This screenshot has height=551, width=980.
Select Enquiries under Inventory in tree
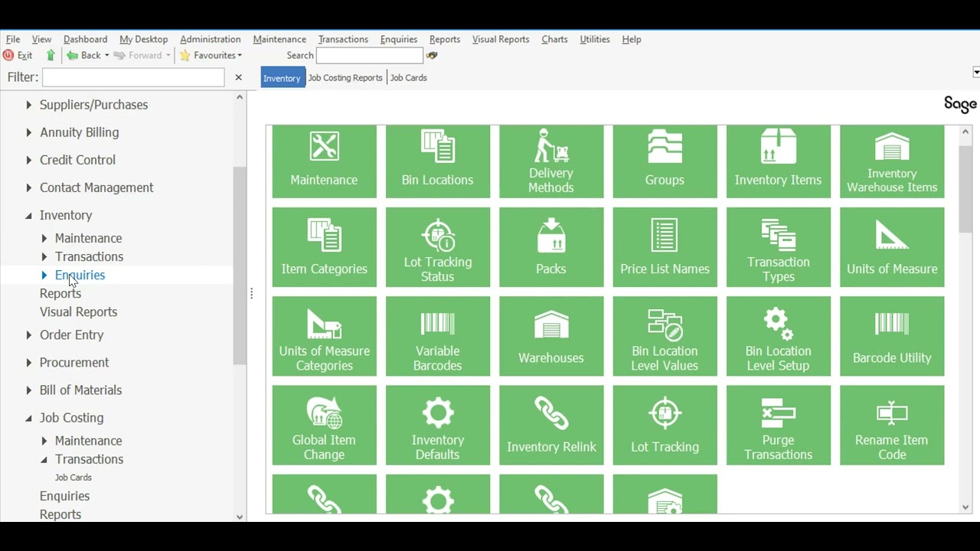80,275
